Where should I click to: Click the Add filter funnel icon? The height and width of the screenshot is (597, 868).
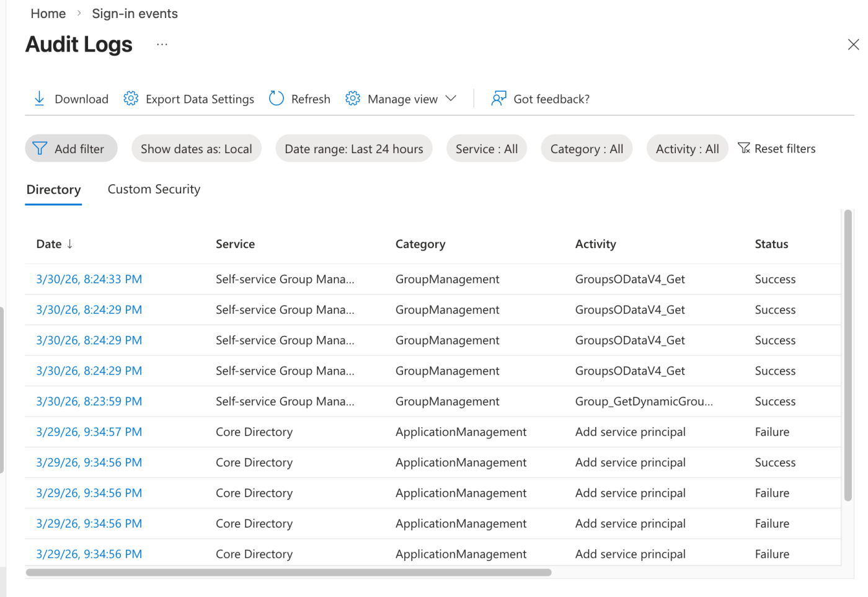(x=40, y=149)
